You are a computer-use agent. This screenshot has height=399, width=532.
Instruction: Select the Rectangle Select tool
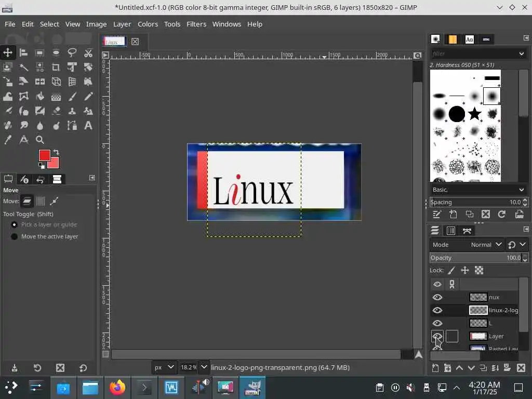[x=39, y=52]
